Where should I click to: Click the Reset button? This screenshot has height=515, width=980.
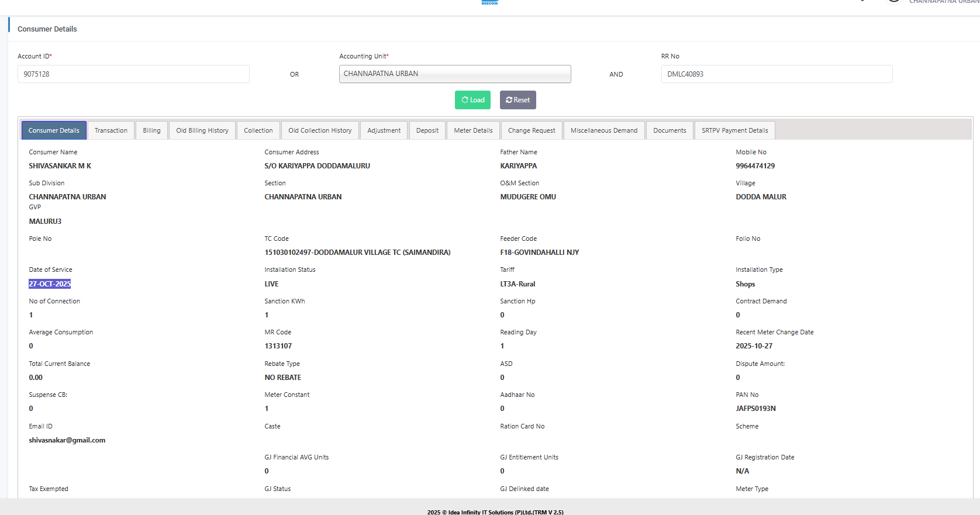(x=517, y=100)
